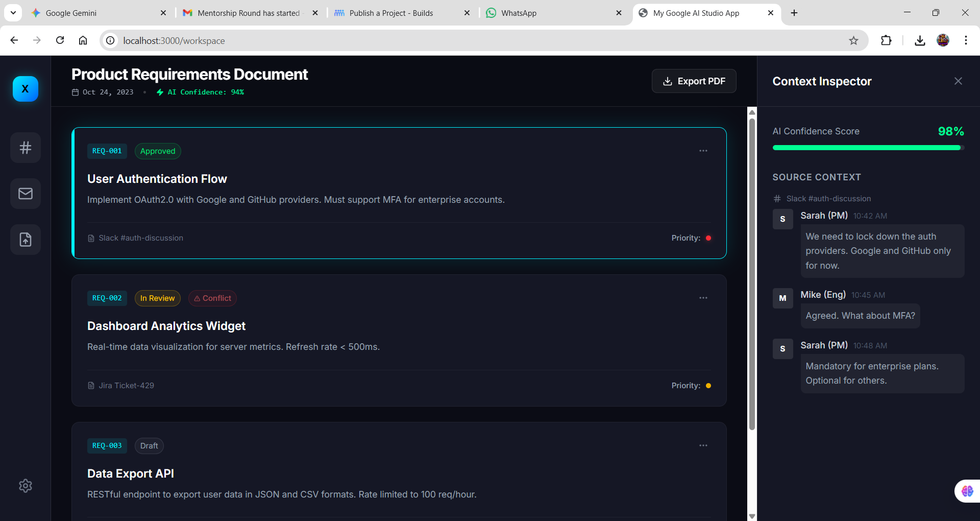Switch to the Google Gemini tab
Image resolution: width=980 pixels, height=521 pixels.
(x=97, y=13)
